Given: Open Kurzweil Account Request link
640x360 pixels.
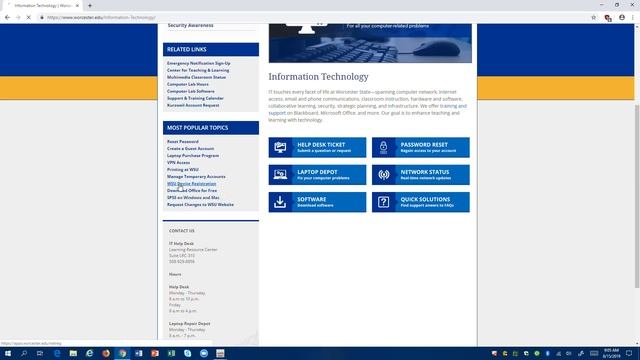Looking at the screenshot, I should (x=193, y=105).
